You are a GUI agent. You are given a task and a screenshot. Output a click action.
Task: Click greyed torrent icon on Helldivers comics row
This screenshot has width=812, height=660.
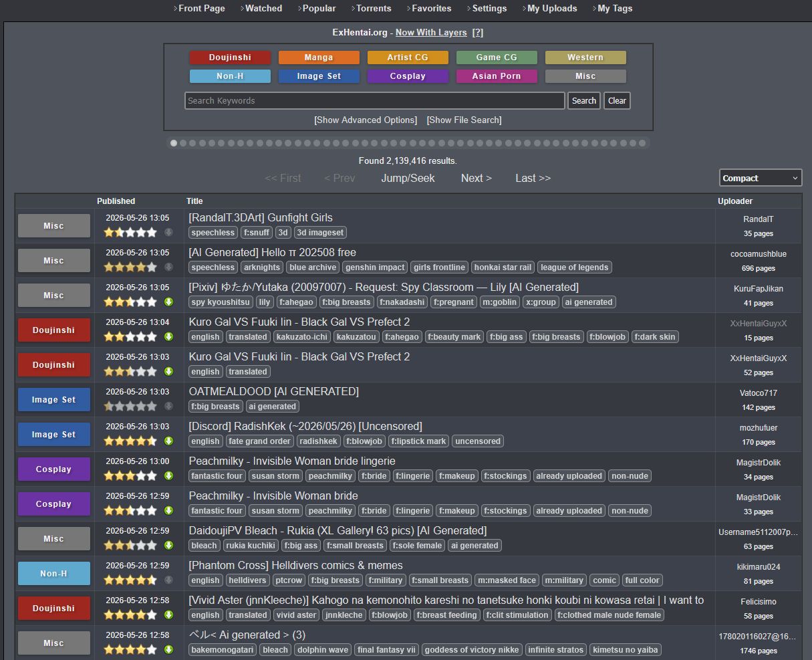[168, 580]
